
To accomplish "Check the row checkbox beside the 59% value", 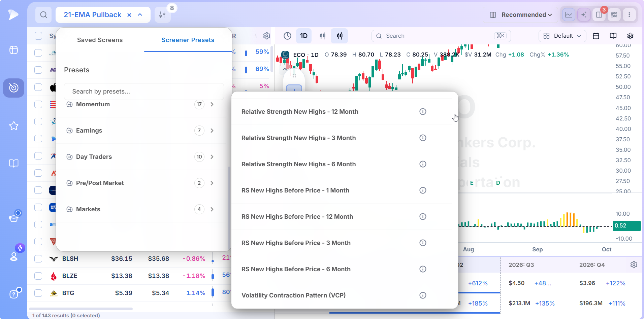I will coord(38,53).
